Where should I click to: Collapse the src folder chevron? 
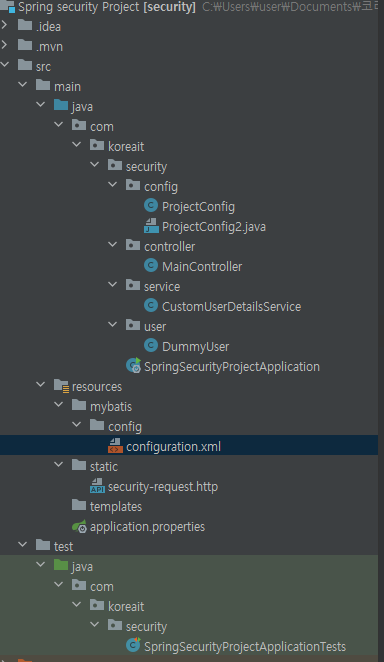click(5, 65)
